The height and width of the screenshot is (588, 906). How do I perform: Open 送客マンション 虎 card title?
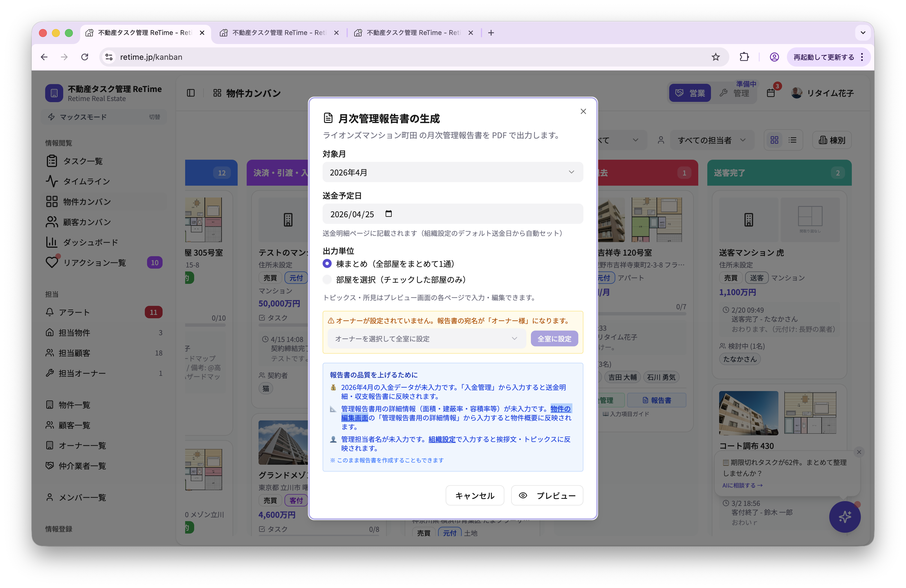pyautogui.click(x=751, y=253)
